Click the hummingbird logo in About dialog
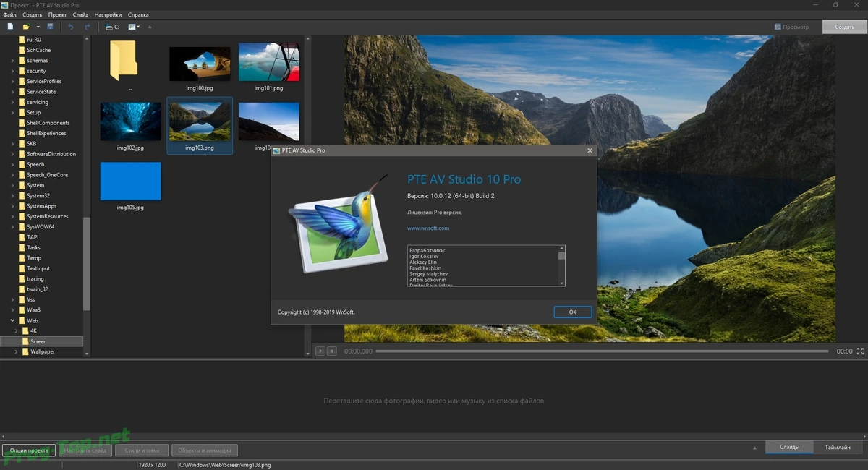This screenshot has width=868, height=470. pos(339,224)
